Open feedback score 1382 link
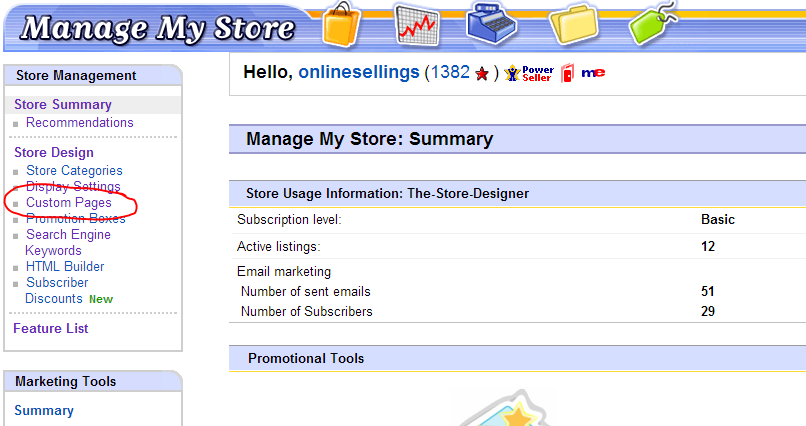The width and height of the screenshot is (806, 426). pos(450,72)
